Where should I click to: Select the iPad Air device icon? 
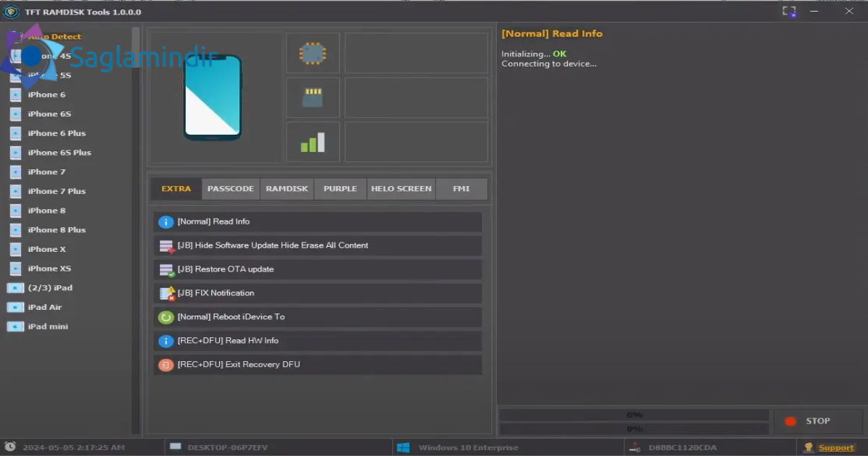[x=15, y=307]
